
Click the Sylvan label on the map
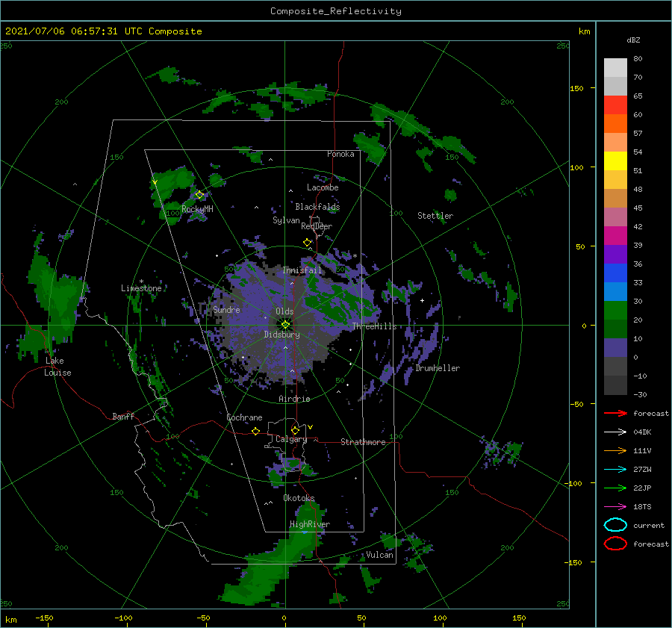286,221
